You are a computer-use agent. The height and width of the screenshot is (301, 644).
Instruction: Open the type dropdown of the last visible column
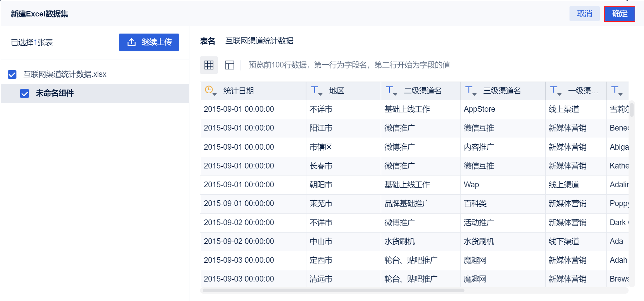coord(617,91)
